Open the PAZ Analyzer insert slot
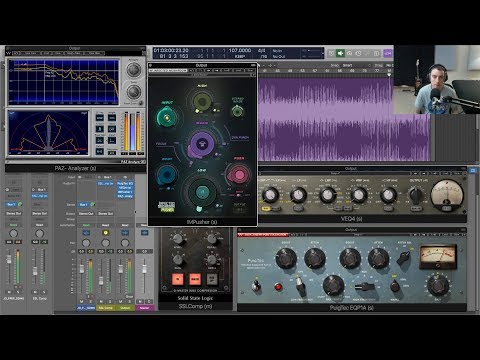The width and height of the screenshot is (480, 360). click(125, 197)
